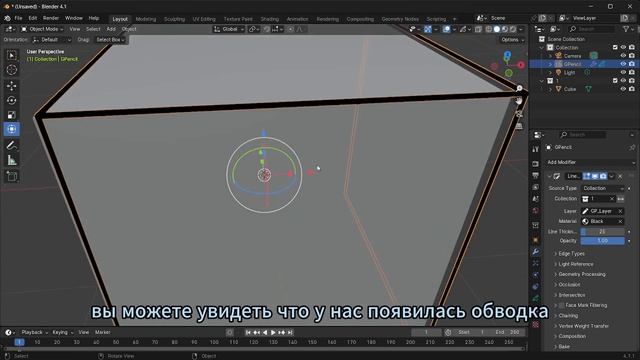Open the Scene properties tab icon
Screen dimensions: 640x360
click(x=536, y=199)
